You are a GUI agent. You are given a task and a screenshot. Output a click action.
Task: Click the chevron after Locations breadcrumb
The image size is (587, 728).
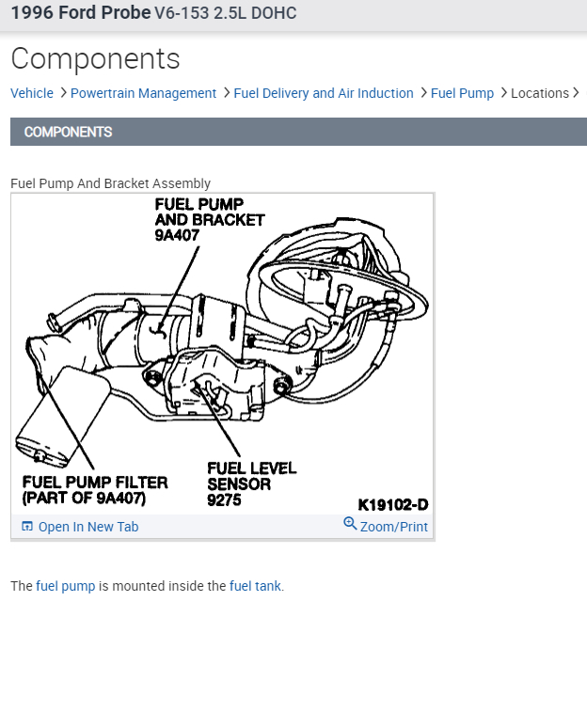(576, 93)
